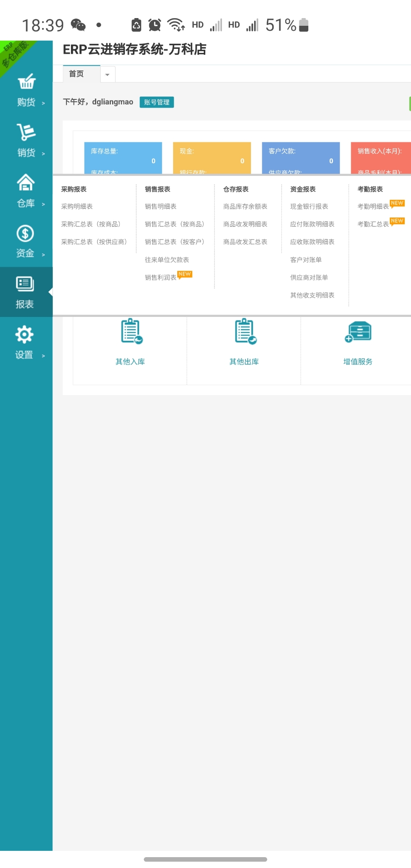Screen dimensions: 411x868
Task: Open the 仓库 warehouse house icon
Action: coord(26,183)
